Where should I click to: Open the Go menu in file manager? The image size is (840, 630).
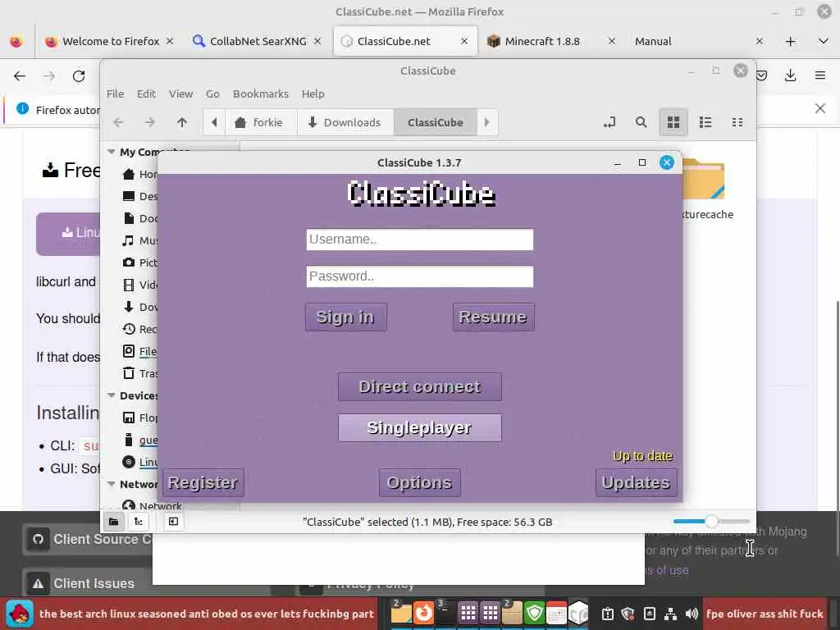212,94
